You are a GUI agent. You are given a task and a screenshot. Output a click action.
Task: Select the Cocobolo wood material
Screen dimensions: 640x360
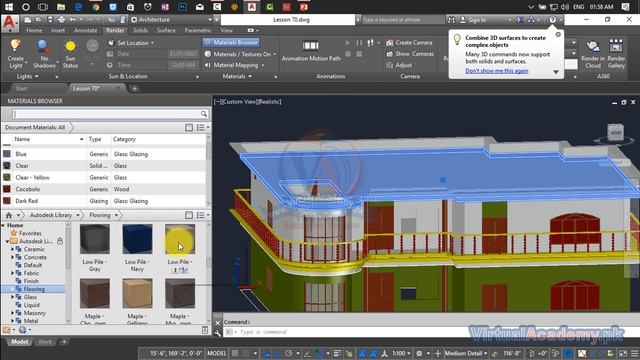104,189
